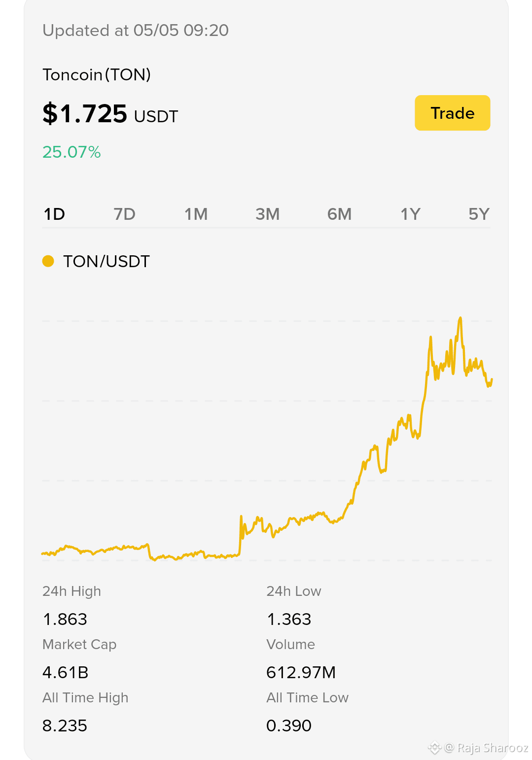
Task: Click the All Time High value 8.235
Action: click(65, 725)
